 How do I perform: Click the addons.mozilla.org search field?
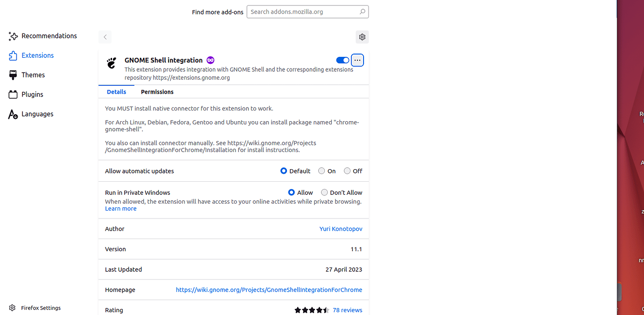point(303,12)
